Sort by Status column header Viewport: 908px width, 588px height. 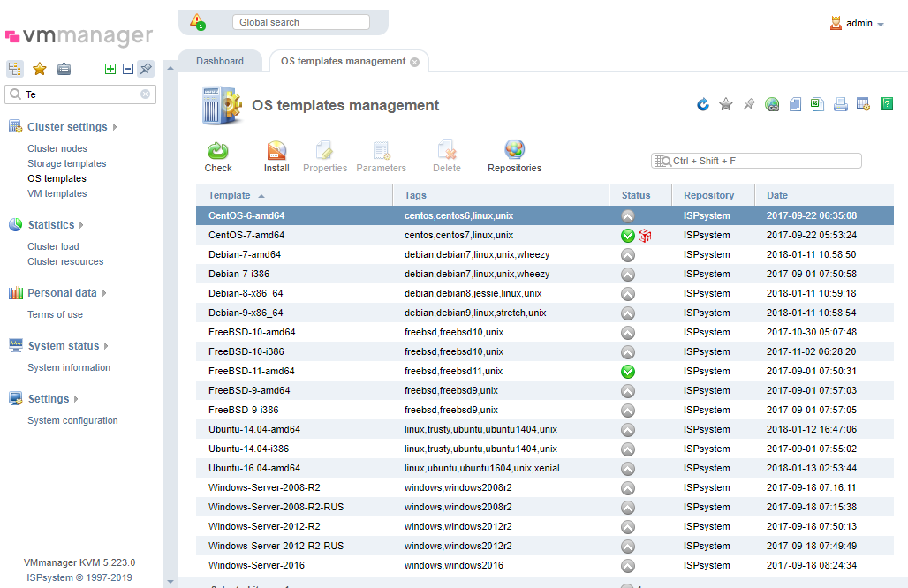click(x=640, y=196)
